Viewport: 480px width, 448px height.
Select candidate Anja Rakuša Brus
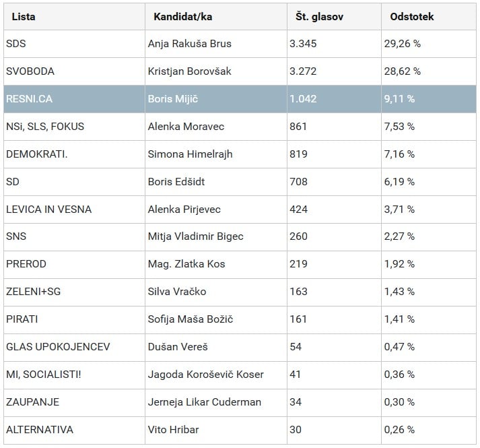189,44
